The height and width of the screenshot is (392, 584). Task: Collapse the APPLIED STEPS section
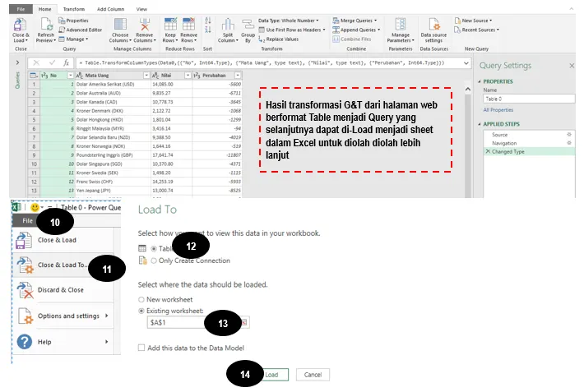click(480, 124)
